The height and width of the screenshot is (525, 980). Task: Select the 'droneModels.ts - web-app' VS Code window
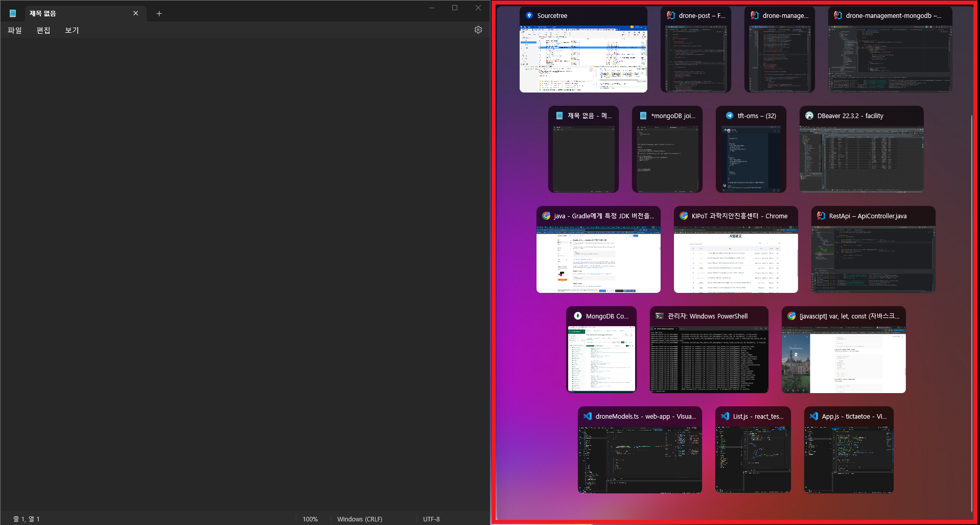[x=640, y=450]
